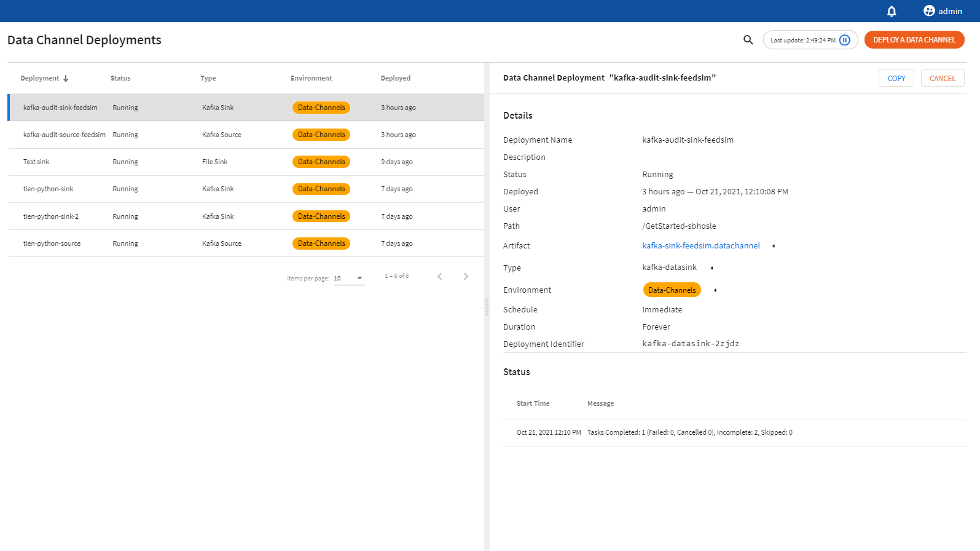Click the admin user account icon

pyautogui.click(x=929, y=11)
